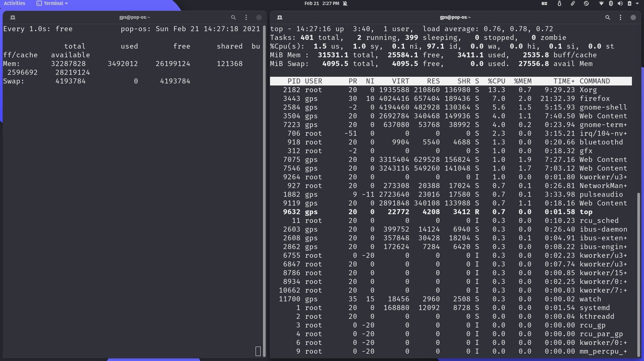Viewport: 644px width, 361px height.
Task: Expand the Terminal app menu
Action: (52, 3)
